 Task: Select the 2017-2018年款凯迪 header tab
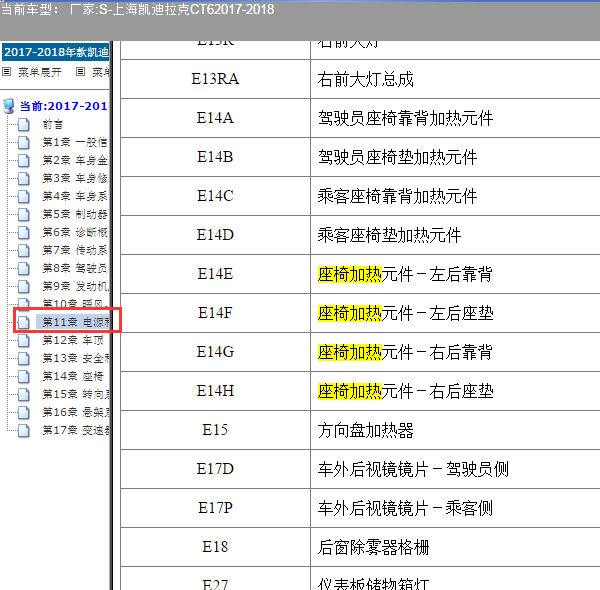(x=56, y=52)
